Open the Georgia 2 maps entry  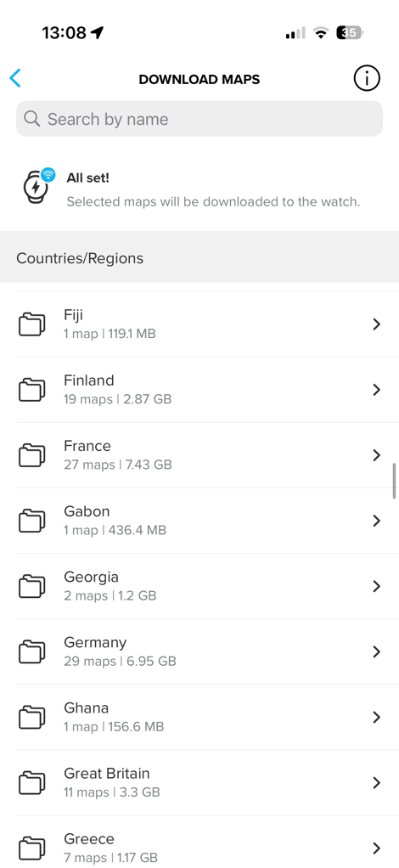click(x=199, y=586)
